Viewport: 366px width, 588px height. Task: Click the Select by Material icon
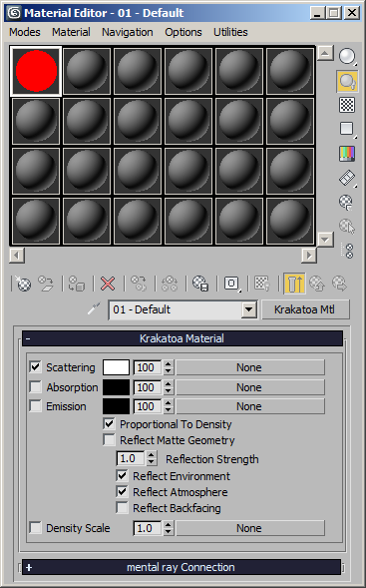pos(347,227)
